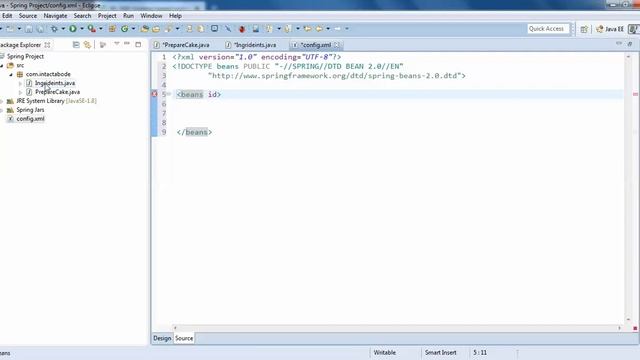Toggle Link with Editor in Package Explorer
This screenshot has height=360, width=640.
pyautogui.click(x=87, y=44)
